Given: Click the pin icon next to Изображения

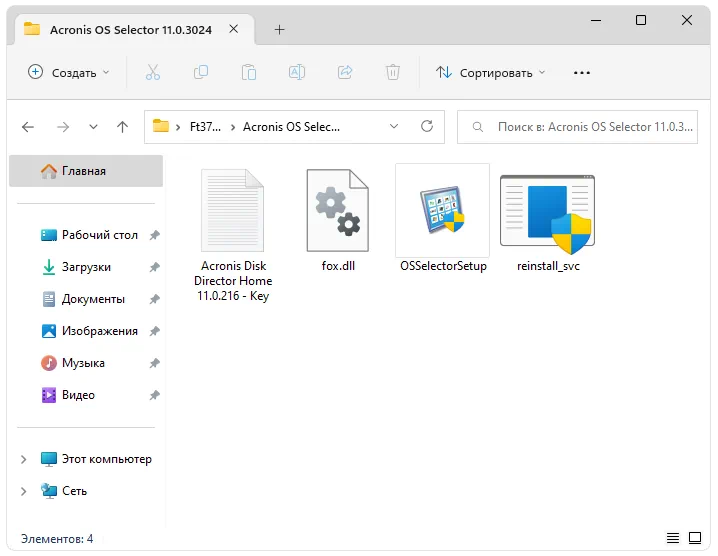Looking at the screenshot, I should coord(155,331).
